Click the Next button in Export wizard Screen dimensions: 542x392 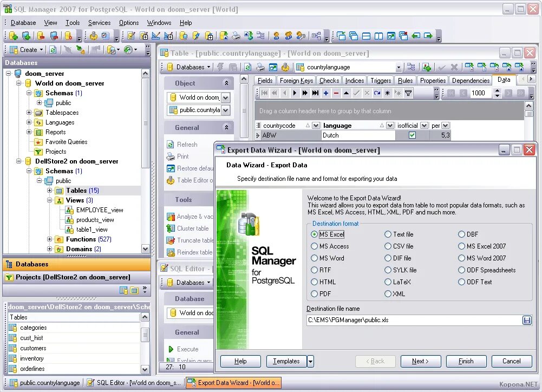421,361
